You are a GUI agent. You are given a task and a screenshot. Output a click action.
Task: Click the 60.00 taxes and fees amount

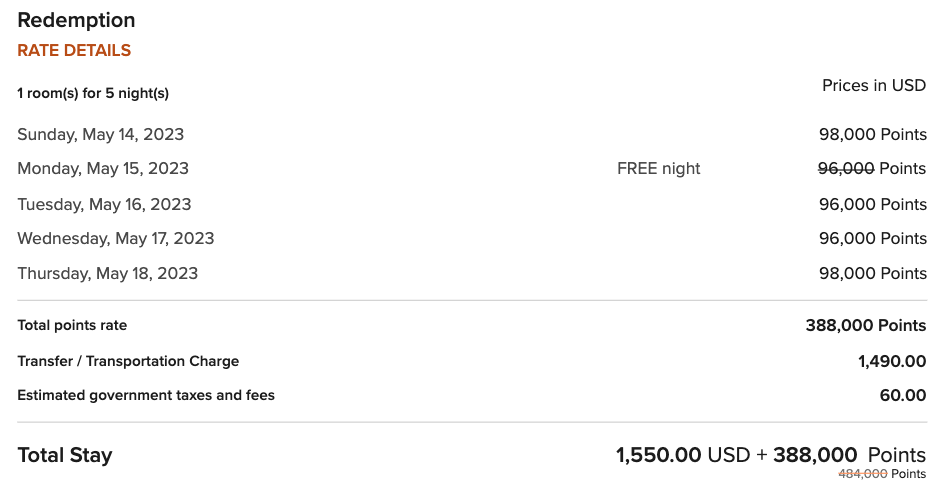[x=903, y=395]
